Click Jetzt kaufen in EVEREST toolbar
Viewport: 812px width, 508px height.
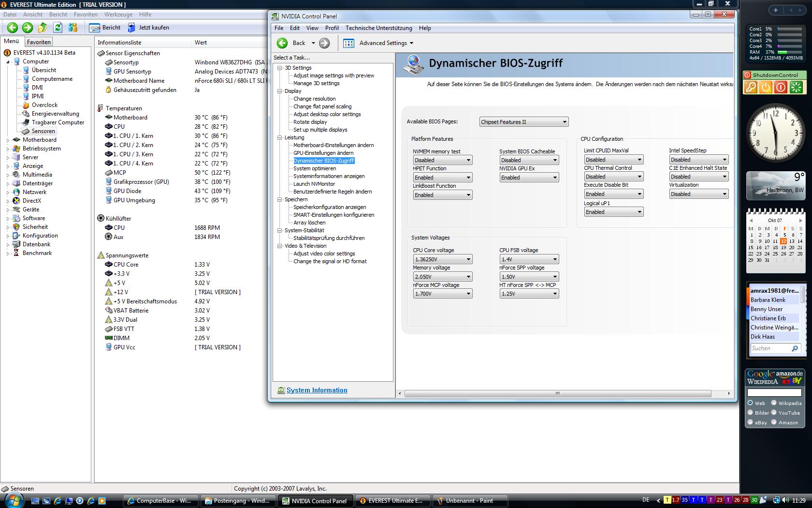pos(148,28)
